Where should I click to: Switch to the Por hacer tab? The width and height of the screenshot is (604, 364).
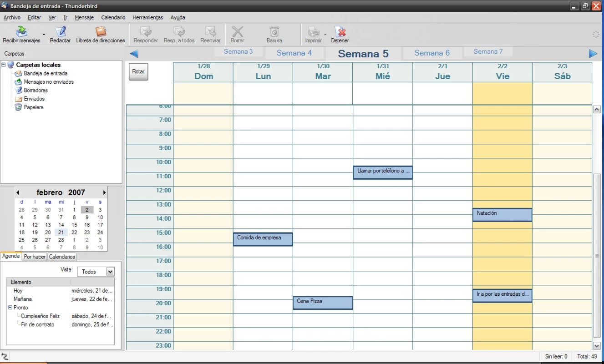[x=35, y=257]
